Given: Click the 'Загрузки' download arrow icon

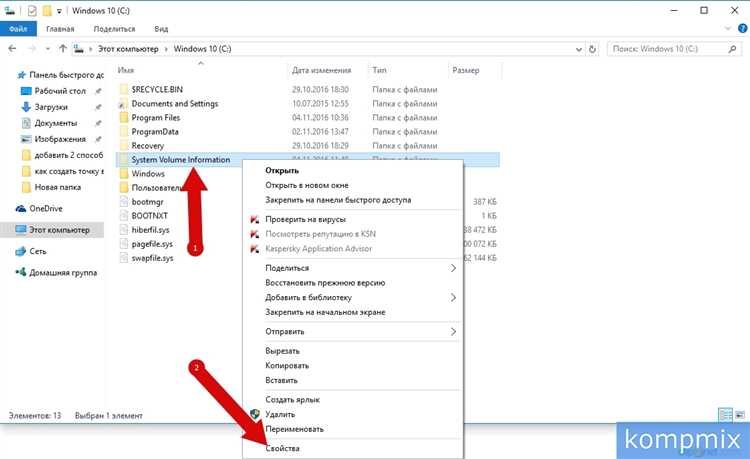Looking at the screenshot, I should tap(25, 107).
